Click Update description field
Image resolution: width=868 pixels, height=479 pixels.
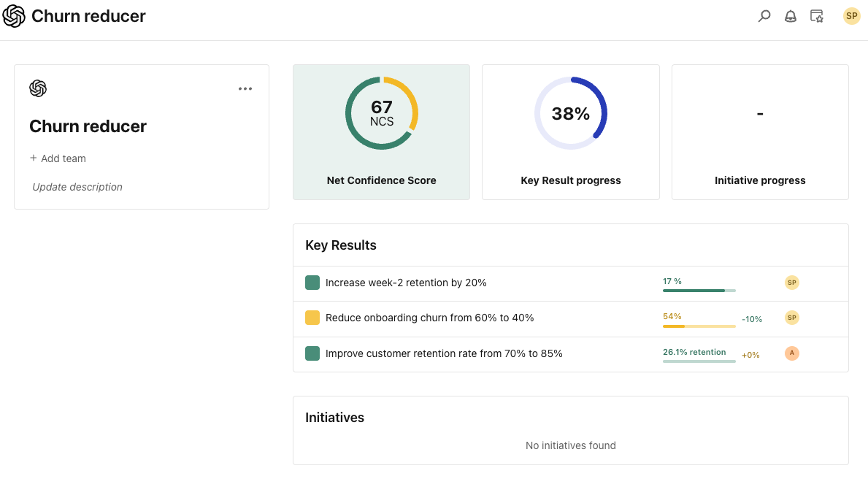[x=77, y=187]
